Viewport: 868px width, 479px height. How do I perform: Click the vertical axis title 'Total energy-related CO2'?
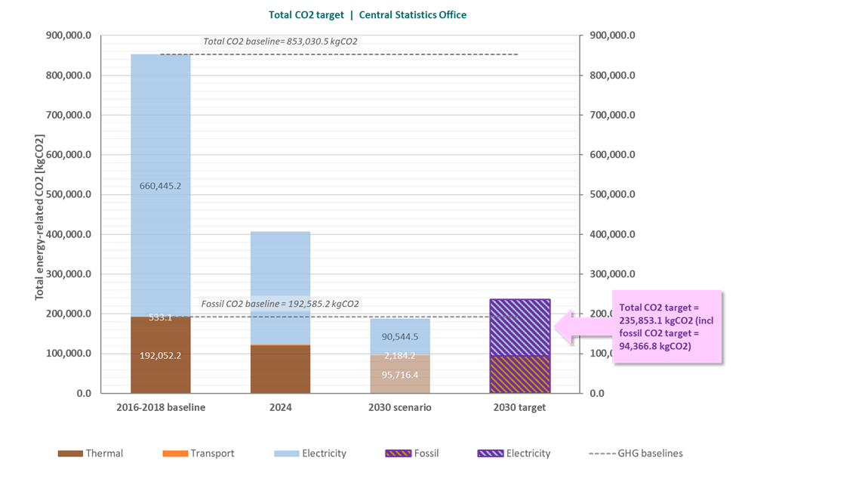pyautogui.click(x=40, y=217)
